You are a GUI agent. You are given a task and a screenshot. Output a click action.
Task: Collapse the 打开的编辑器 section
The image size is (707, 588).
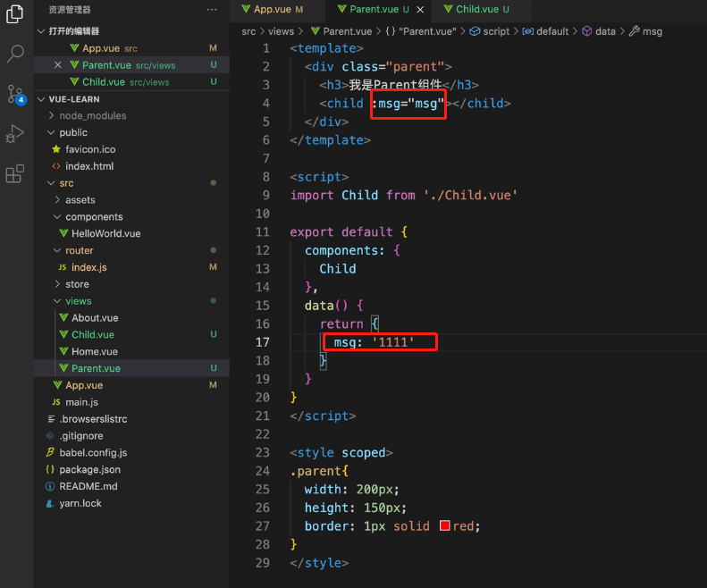tap(73, 31)
